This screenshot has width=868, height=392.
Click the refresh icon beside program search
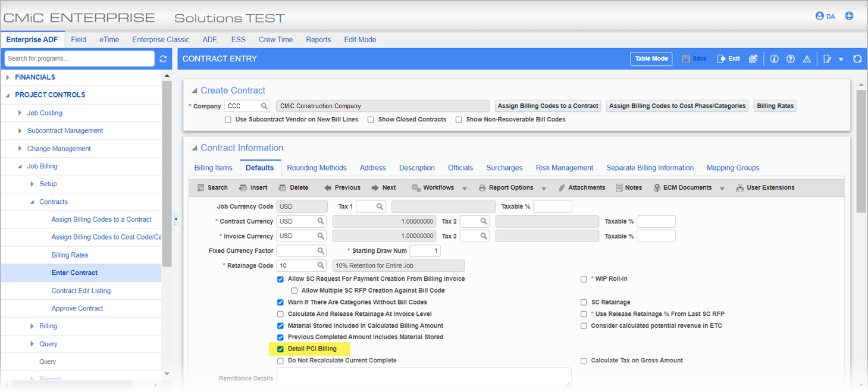coord(164,59)
